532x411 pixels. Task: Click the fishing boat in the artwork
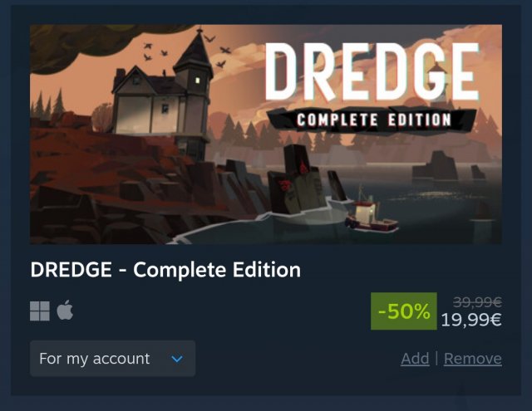[x=371, y=215]
